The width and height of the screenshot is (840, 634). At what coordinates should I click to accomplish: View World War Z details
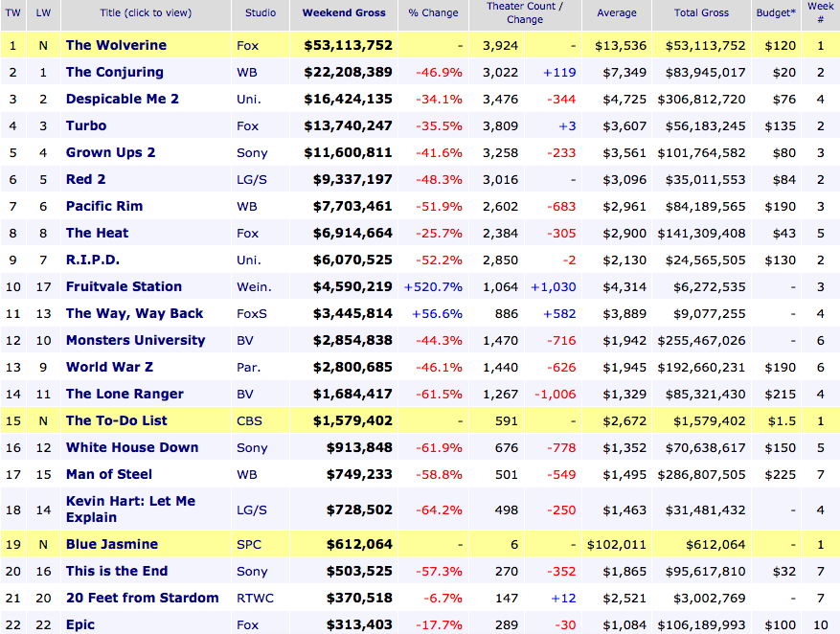pyautogui.click(x=109, y=367)
